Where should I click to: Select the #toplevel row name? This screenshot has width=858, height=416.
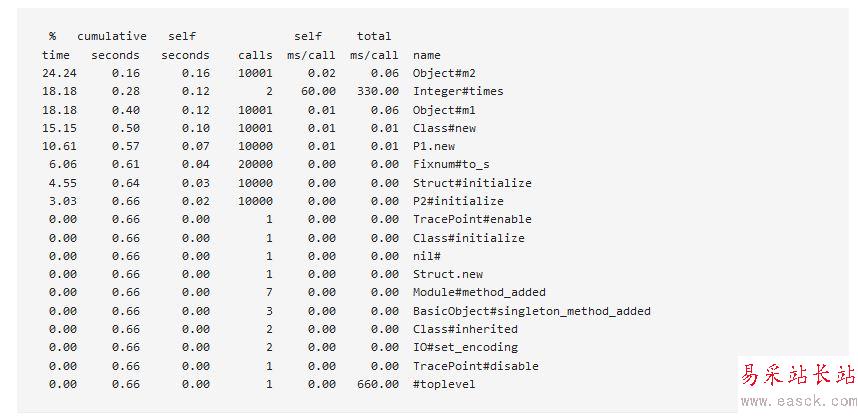pyautogui.click(x=444, y=384)
